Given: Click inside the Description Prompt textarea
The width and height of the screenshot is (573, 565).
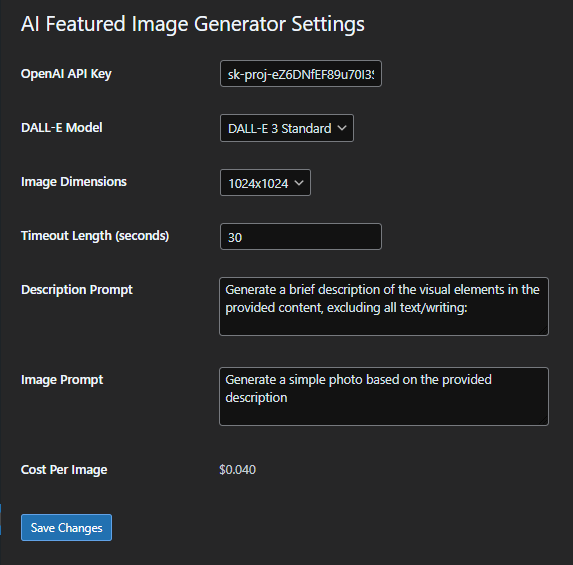Looking at the screenshot, I should point(384,307).
